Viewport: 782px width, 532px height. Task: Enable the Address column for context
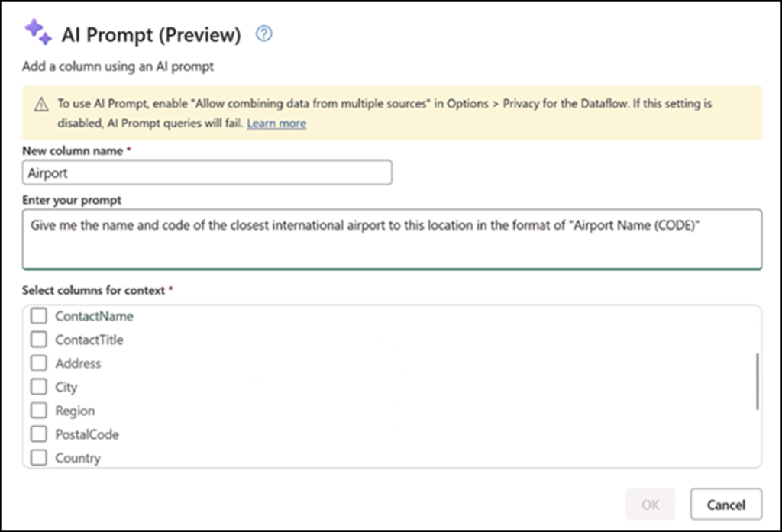[x=38, y=363]
